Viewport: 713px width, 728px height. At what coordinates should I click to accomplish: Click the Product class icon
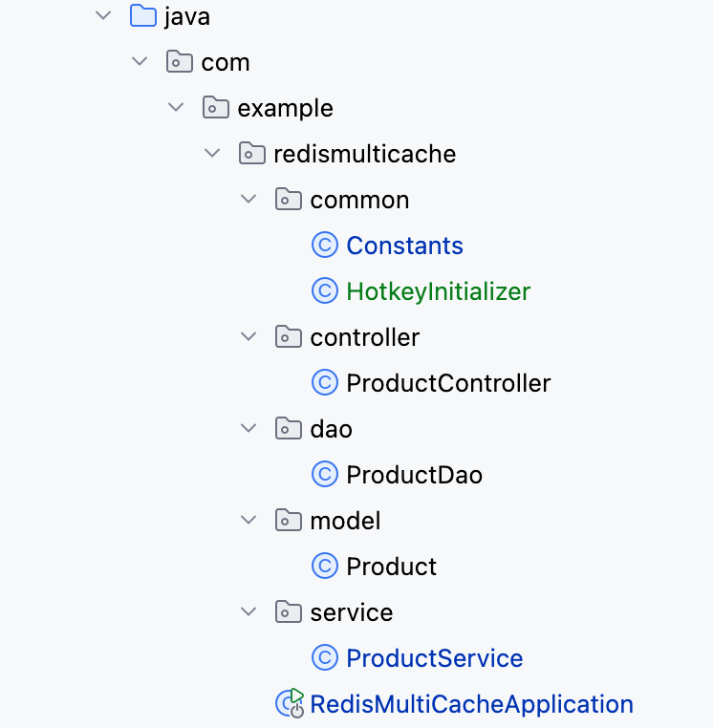[x=325, y=567]
